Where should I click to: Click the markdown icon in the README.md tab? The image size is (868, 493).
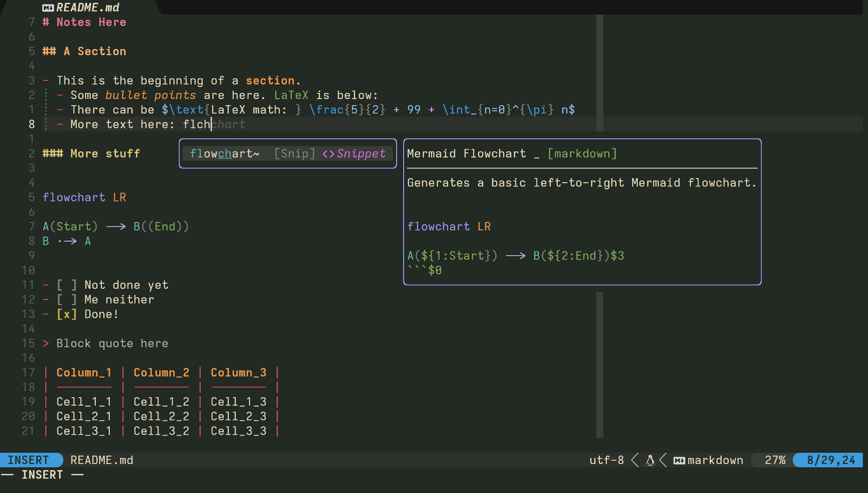coord(48,7)
